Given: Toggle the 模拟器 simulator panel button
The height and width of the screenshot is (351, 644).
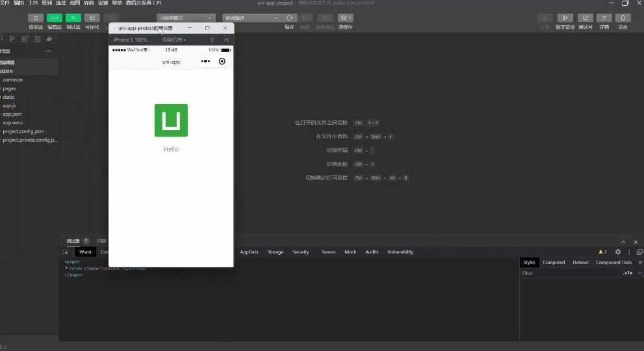Looking at the screenshot, I should [x=36, y=18].
